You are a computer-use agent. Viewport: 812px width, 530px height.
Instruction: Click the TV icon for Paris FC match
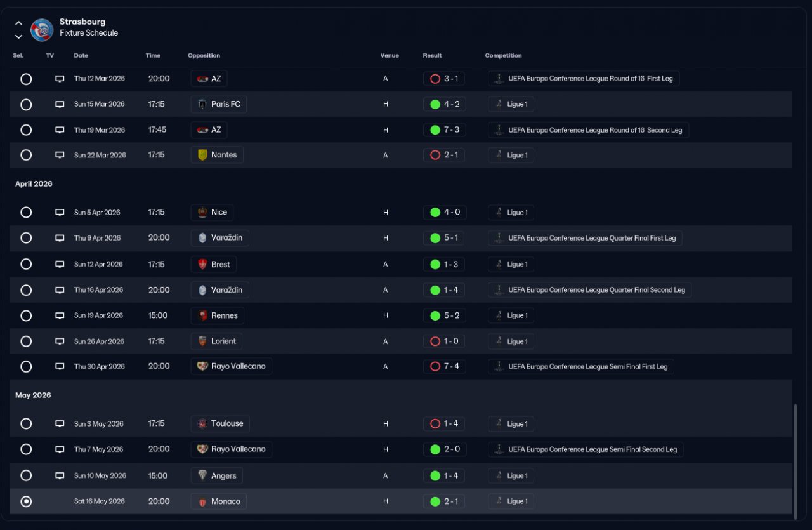click(x=60, y=104)
